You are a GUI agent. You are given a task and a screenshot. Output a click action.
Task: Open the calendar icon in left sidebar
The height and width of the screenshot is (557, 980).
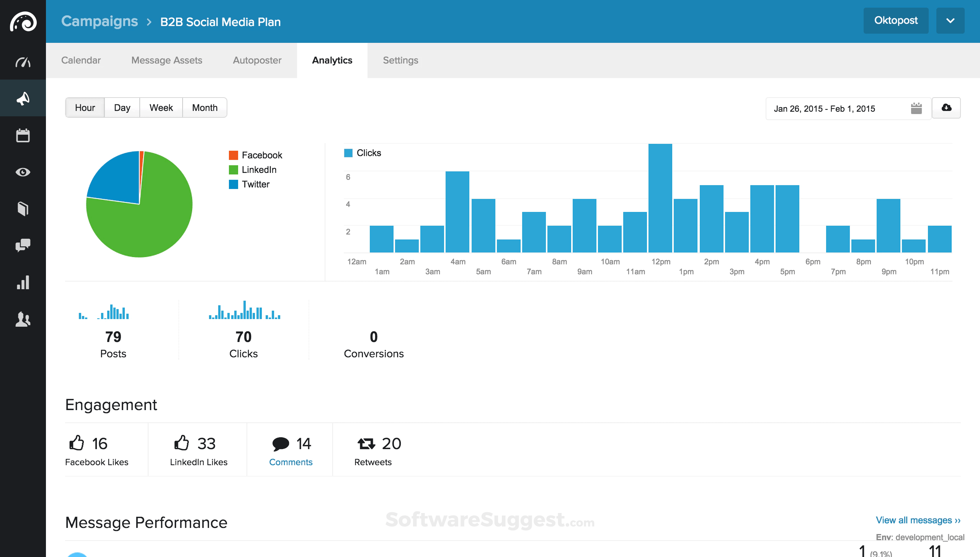click(23, 136)
